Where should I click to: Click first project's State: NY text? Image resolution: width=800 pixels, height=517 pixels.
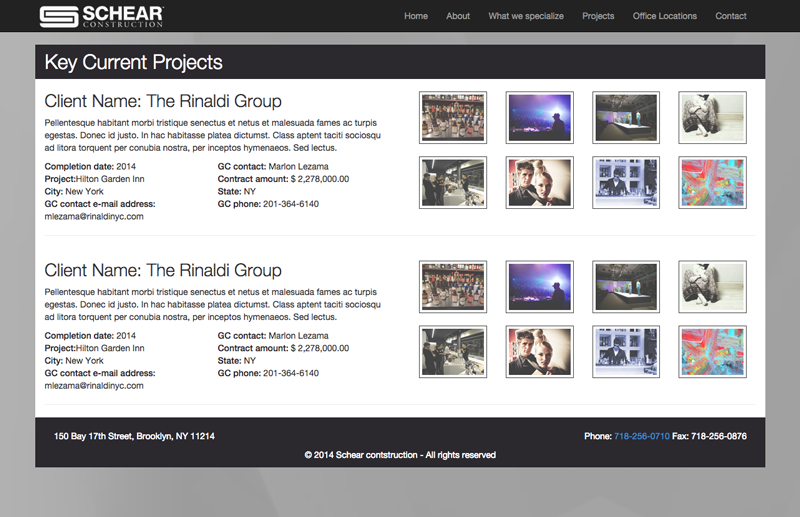point(237,191)
